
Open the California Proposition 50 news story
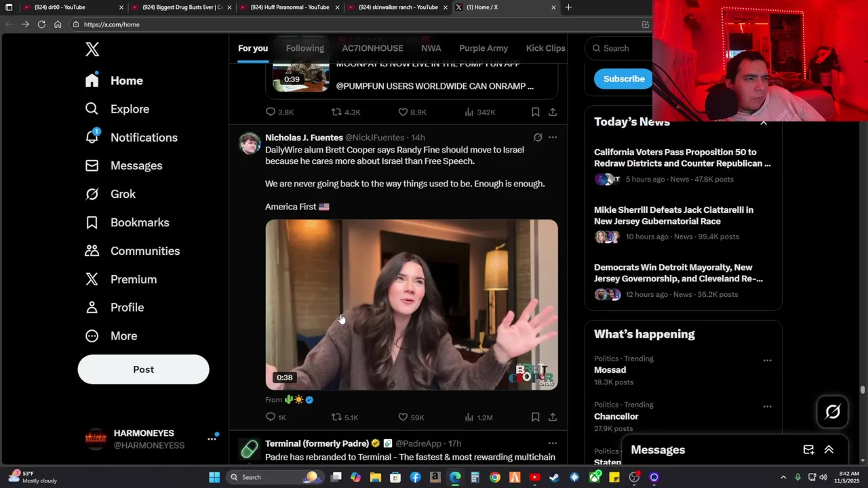pyautogui.click(x=683, y=165)
